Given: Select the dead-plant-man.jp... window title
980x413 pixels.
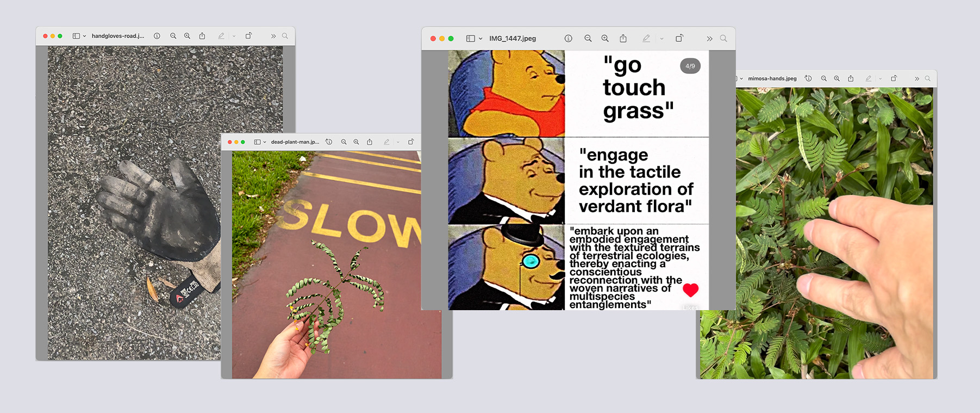Looking at the screenshot, I should pos(295,142).
